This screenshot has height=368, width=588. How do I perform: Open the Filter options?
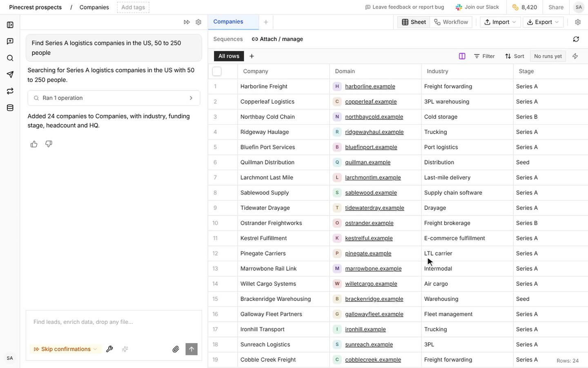tap(484, 56)
